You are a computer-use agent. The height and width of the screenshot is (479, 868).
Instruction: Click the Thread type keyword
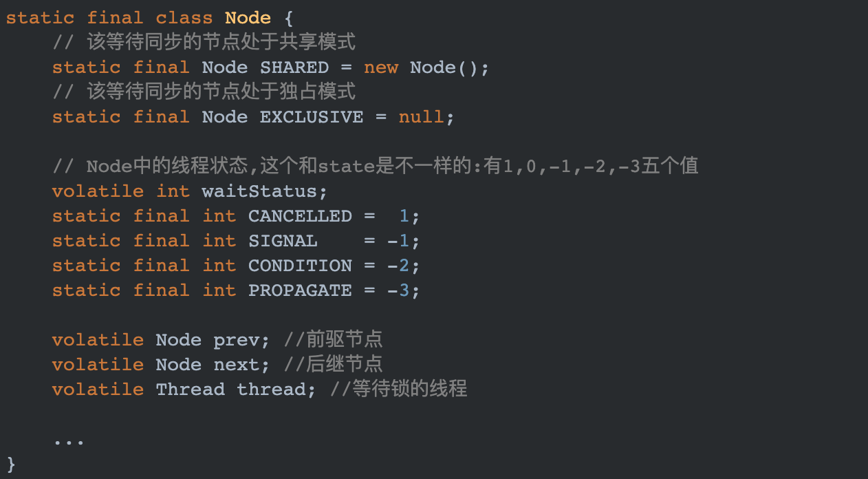[x=191, y=390]
